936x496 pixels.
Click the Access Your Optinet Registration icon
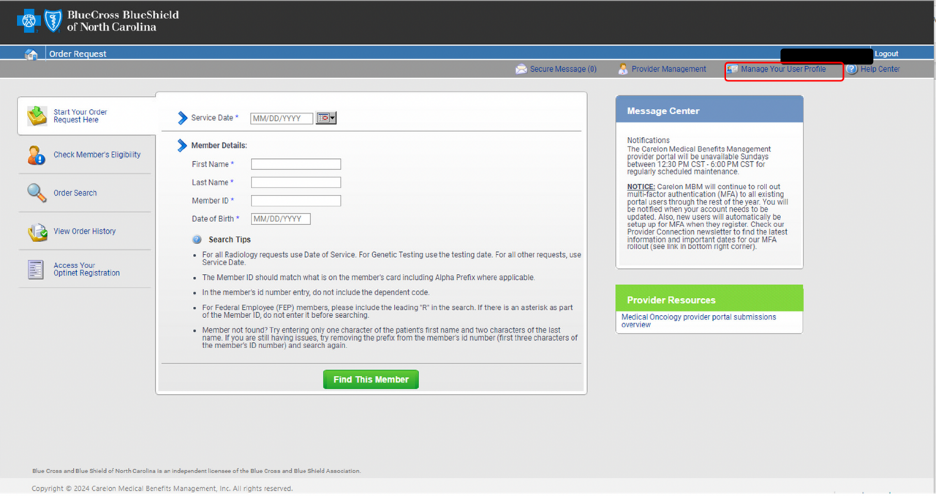[36, 269]
